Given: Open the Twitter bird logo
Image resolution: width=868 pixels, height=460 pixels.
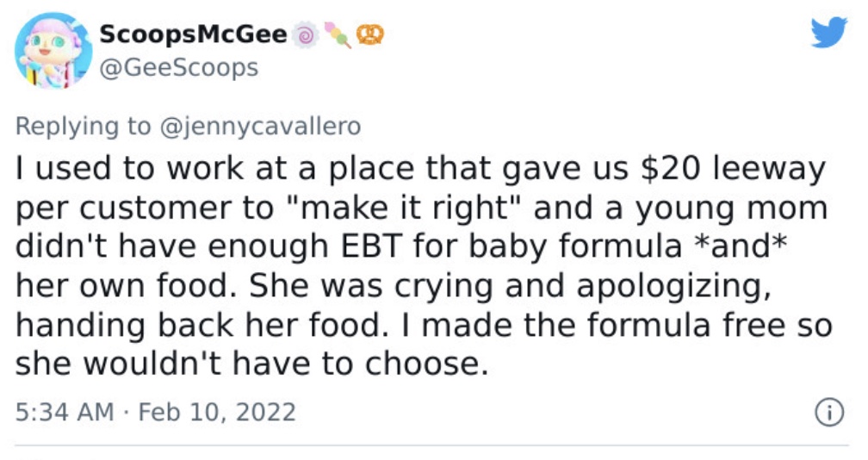Looking at the screenshot, I should [828, 32].
